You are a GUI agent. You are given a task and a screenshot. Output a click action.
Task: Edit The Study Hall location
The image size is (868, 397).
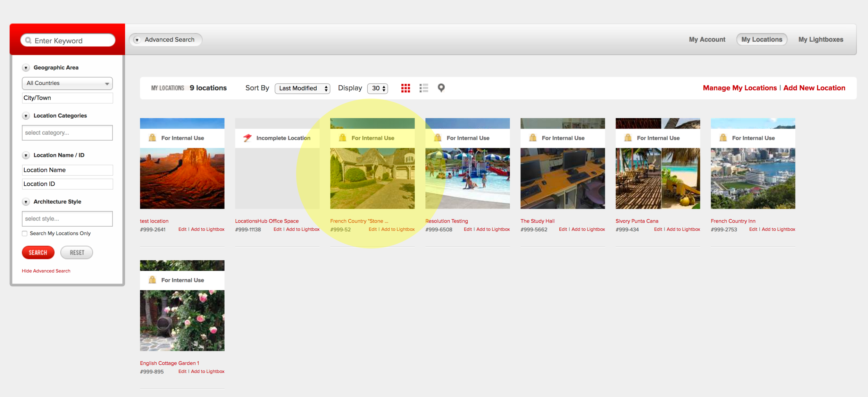pos(563,229)
